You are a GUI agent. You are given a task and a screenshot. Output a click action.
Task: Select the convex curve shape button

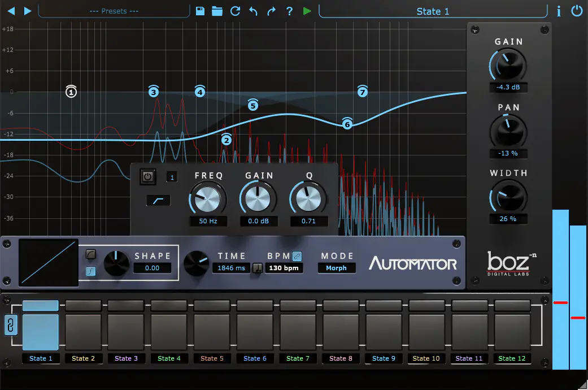(x=91, y=254)
